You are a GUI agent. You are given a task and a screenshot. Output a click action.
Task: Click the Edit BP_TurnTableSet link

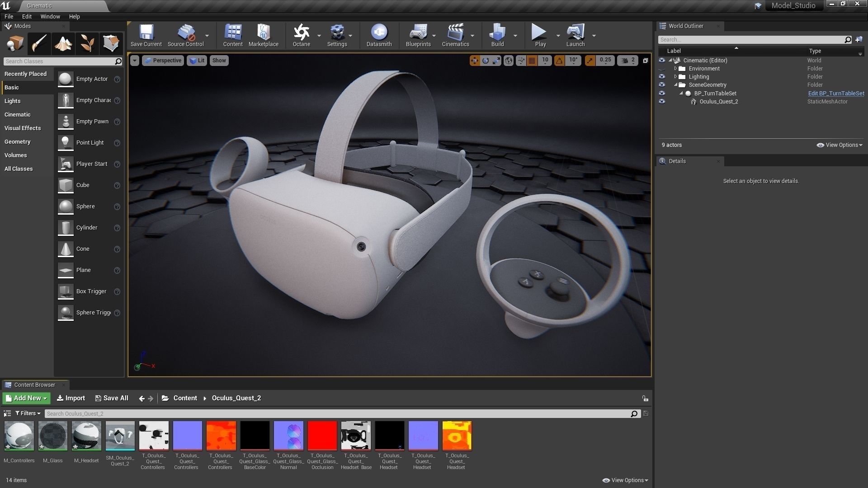[836, 94]
